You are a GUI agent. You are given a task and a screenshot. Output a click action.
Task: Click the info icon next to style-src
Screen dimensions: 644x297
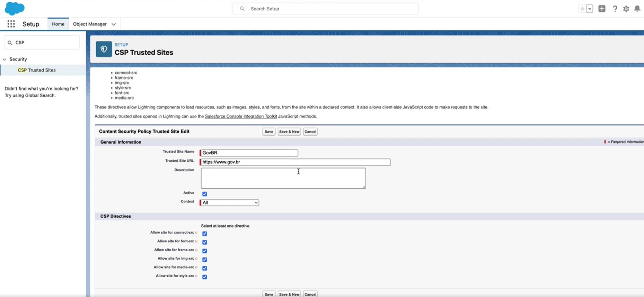click(x=196, y=276)
